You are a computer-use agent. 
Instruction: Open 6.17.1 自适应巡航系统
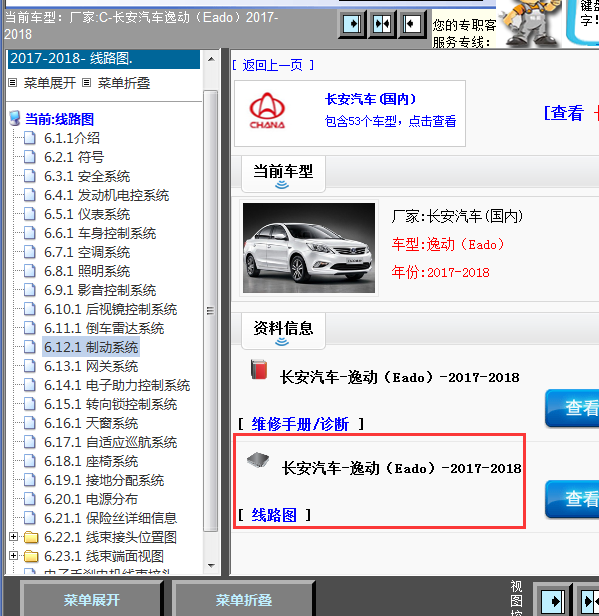coord(110,442)
